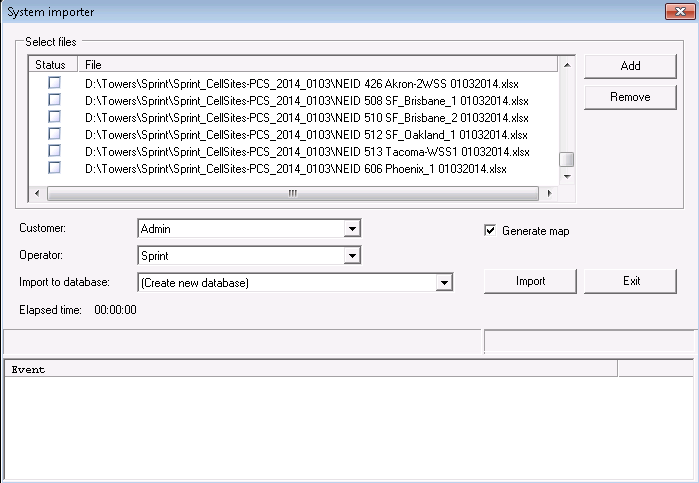Tick the SF_Brisbane_2 file checkbox

(54, 117)
